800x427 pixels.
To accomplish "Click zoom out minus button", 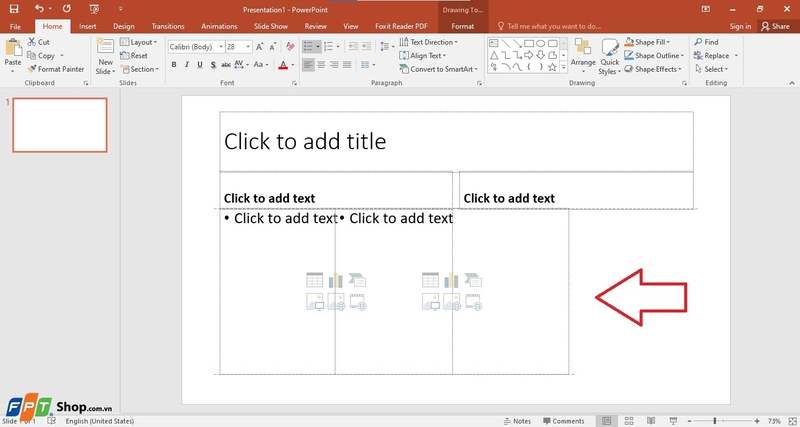I will point(689,421).
